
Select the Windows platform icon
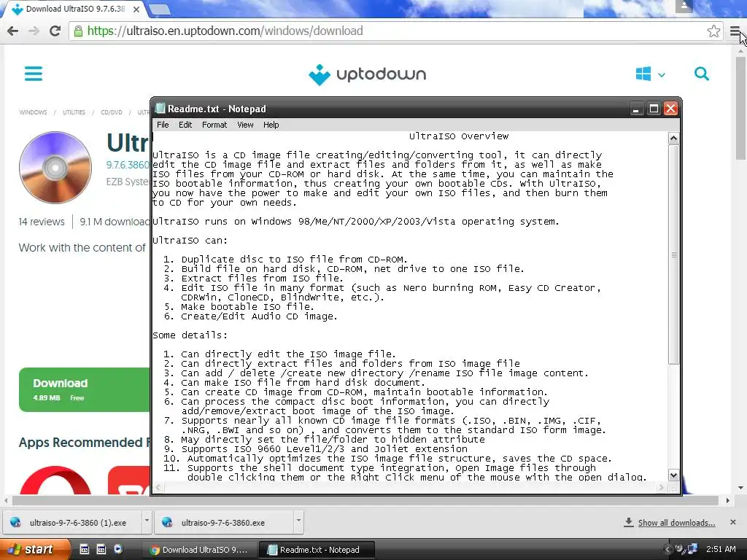pyautogui.click(x=643, y=74)
